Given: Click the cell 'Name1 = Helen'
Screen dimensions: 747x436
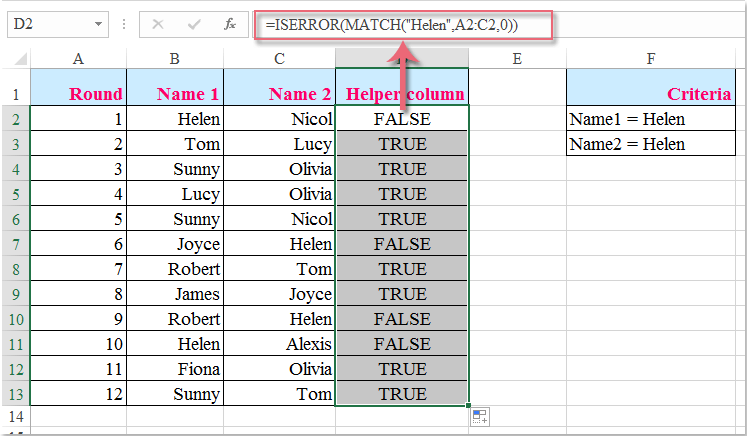Looking at the screenshot, I should (x=651, y=118).
